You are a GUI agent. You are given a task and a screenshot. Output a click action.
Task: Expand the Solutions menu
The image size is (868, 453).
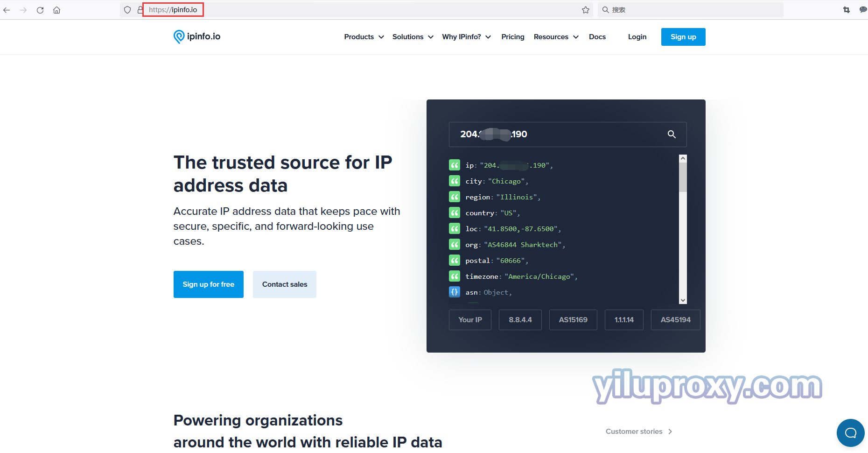413,37
